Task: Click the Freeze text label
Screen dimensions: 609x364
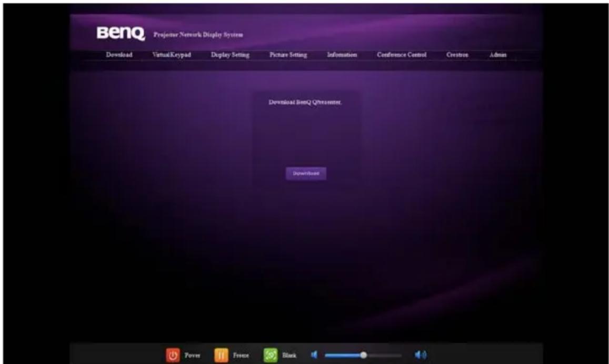Action: pos(241,356)
